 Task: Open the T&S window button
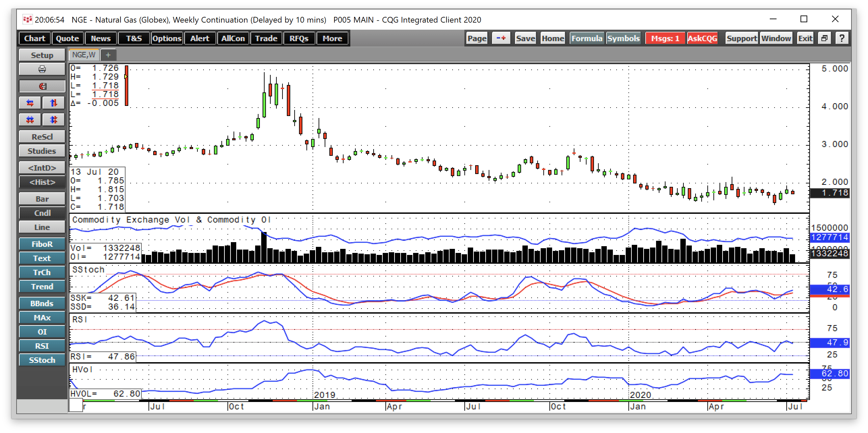click(134, 38)
